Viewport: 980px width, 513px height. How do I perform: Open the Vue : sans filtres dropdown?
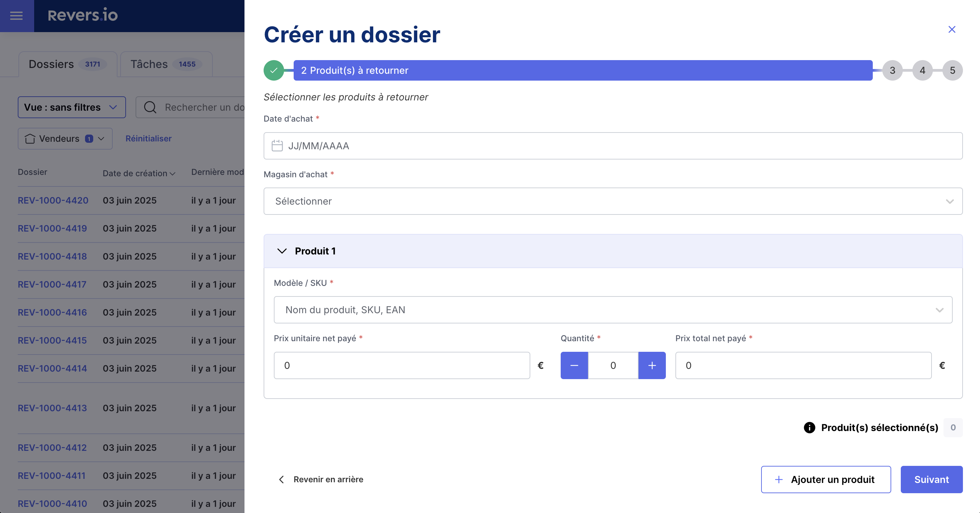click(71, 107)
